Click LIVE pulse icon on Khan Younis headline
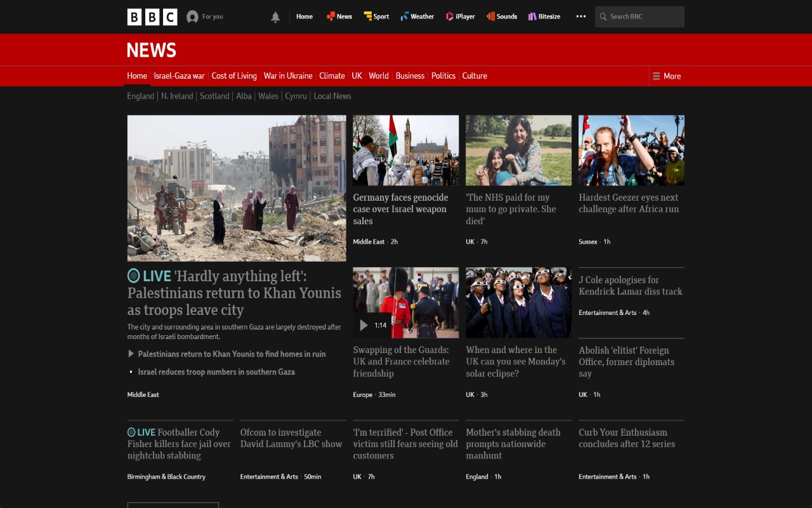The image size is (812, 508). 133,276
